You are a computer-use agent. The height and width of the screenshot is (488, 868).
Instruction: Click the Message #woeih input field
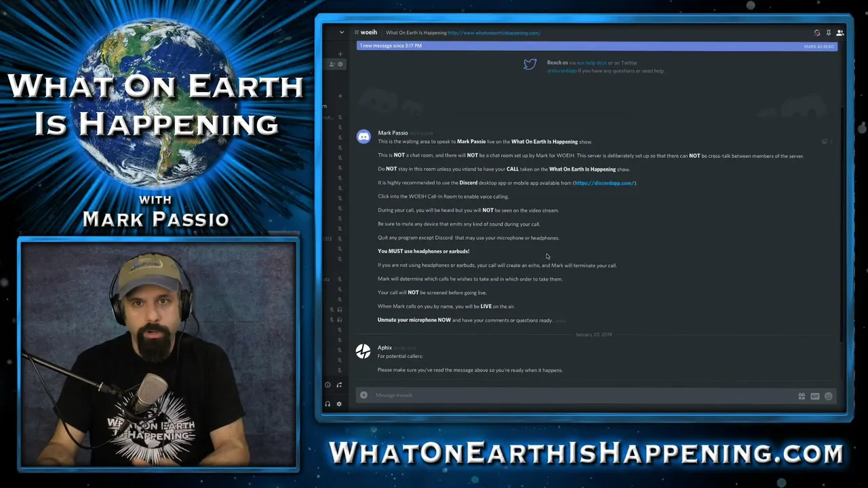583,395
